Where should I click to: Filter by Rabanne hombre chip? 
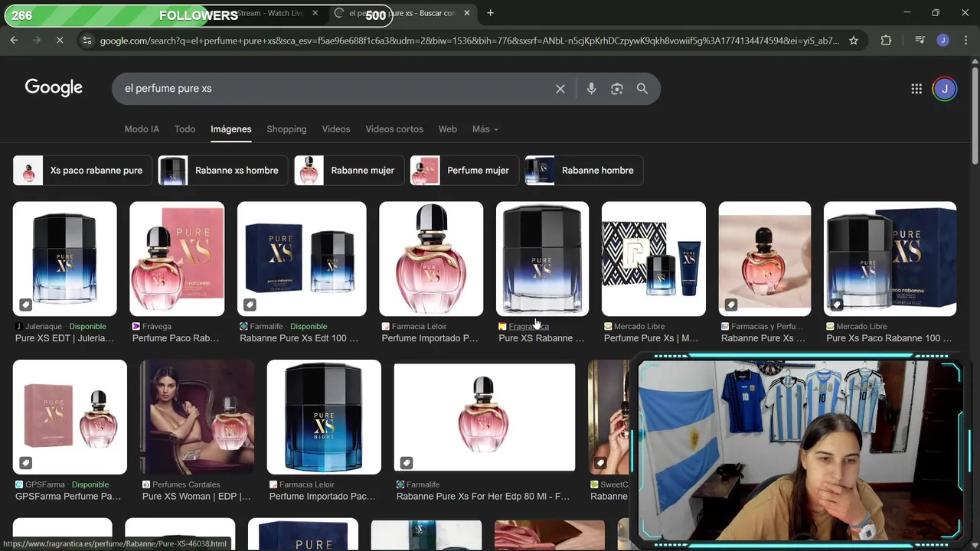coord(584,171)
